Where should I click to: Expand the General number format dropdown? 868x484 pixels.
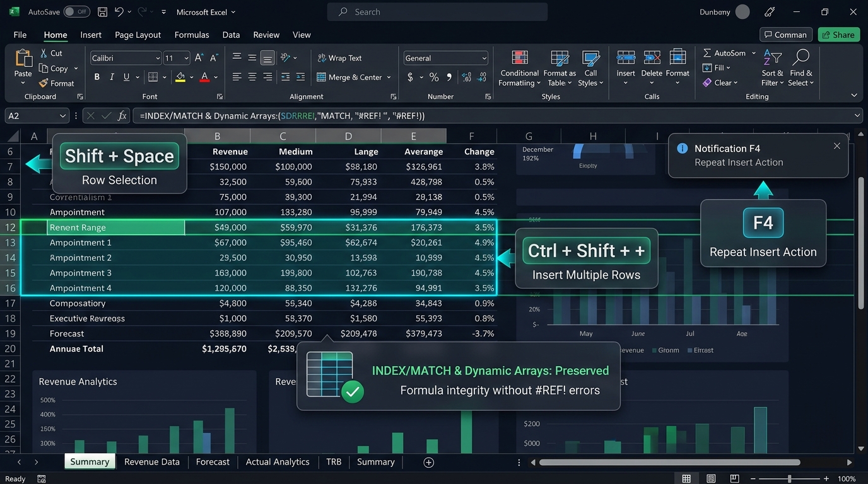coord(484,58)
